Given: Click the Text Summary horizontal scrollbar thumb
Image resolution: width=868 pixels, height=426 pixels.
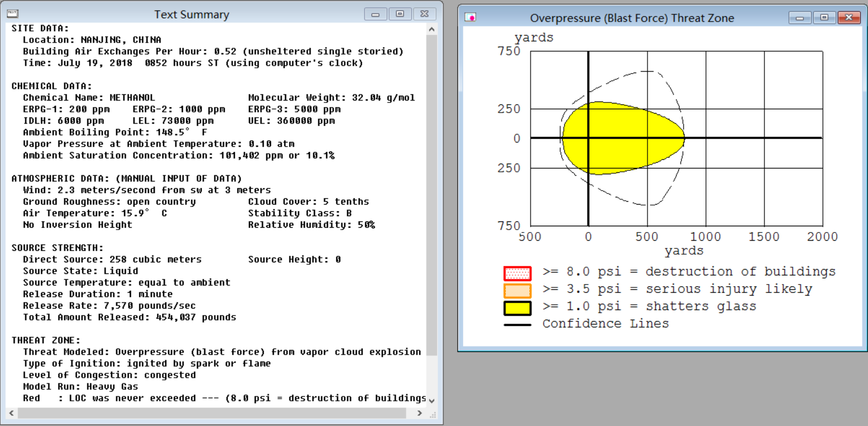Looking at the screenshot, I should [212, 413].
